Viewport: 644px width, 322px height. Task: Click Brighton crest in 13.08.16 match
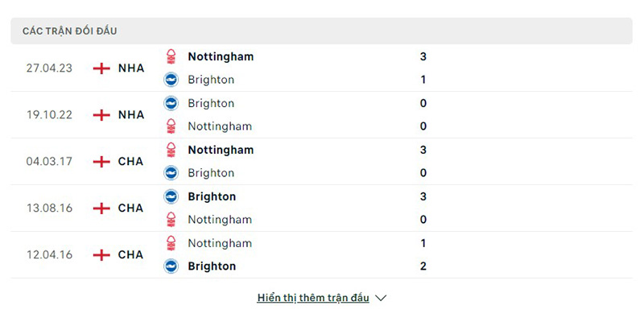(x=171, y=196)
